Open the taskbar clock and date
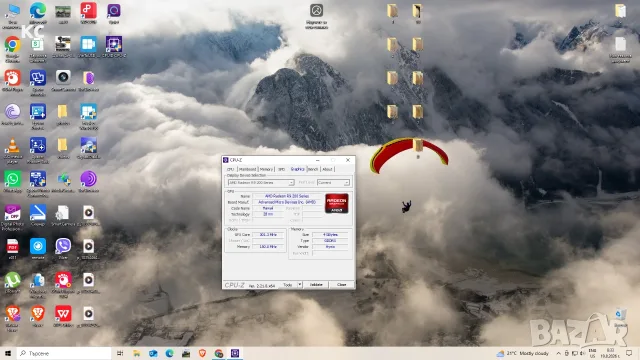640x360 pixels. (x=610, y=353)
